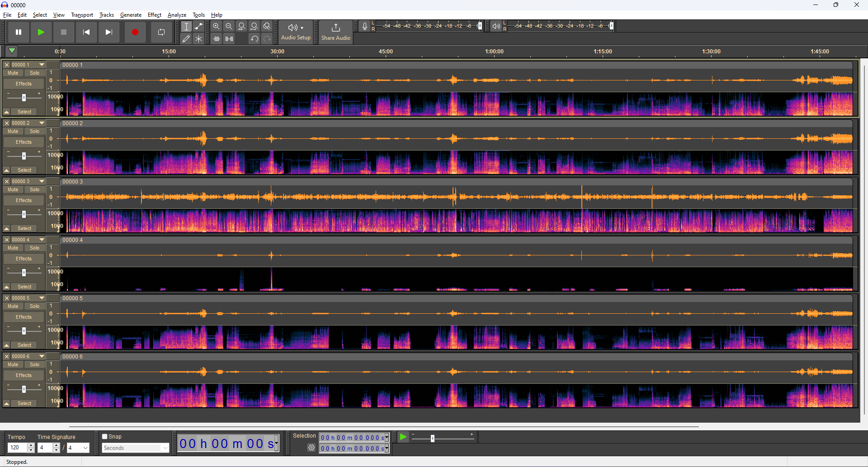Skip to end of project

[109, 32]
